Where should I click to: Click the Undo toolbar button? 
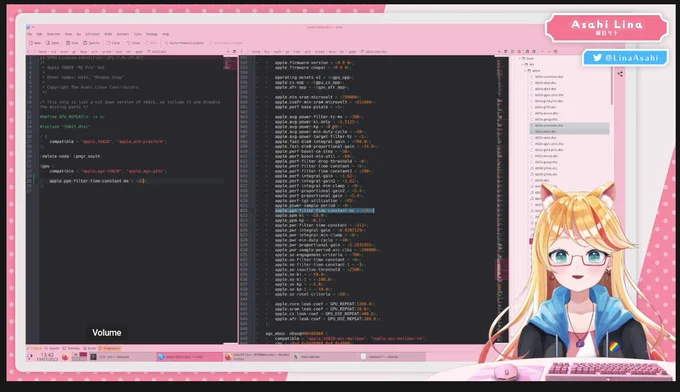click(134, 43)
